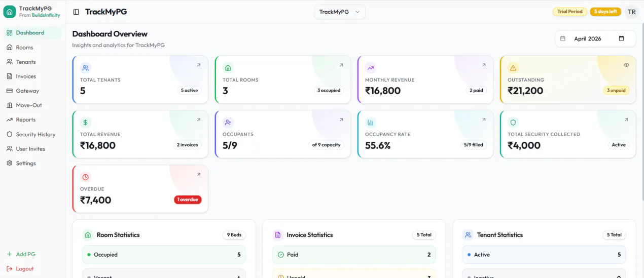
Task: Click the 3 occupied badge
Action: pos(329,91)
